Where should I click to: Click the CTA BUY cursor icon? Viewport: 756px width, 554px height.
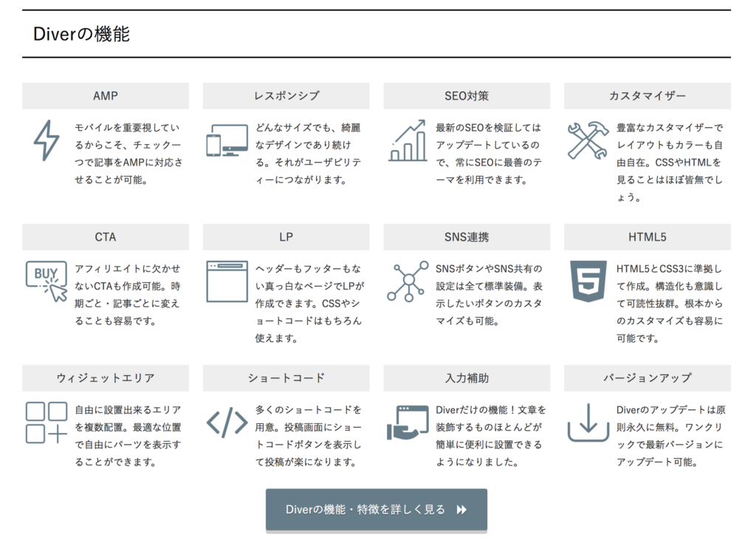pyautogui.click(x=47, y=281)
